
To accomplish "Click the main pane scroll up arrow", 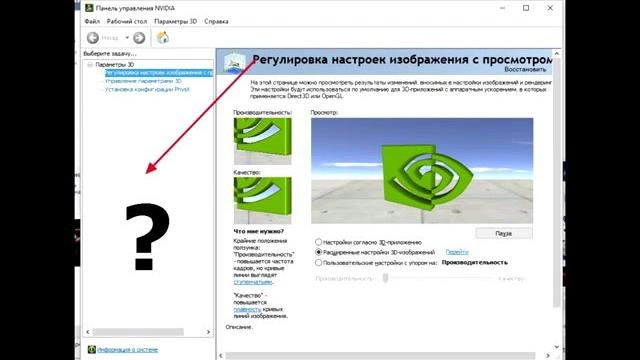I will 557,53.
